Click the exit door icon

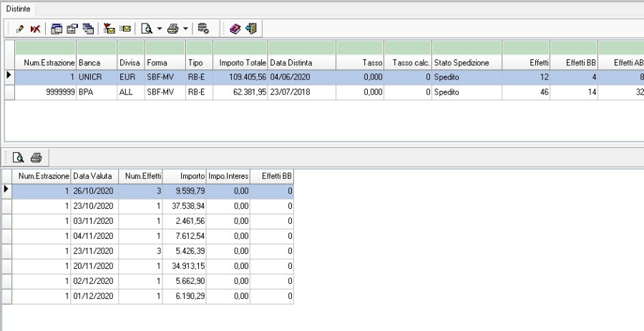(x=250, y=29)
